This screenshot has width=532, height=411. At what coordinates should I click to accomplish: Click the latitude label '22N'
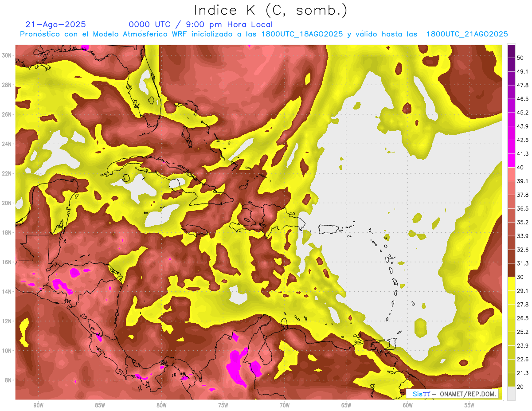7,173
